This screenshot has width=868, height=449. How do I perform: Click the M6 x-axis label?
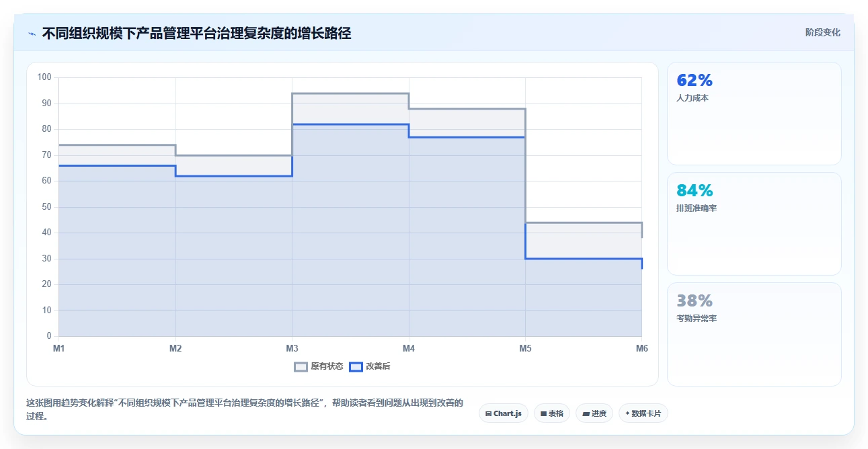pyautogui.click(x=641, y=348)
